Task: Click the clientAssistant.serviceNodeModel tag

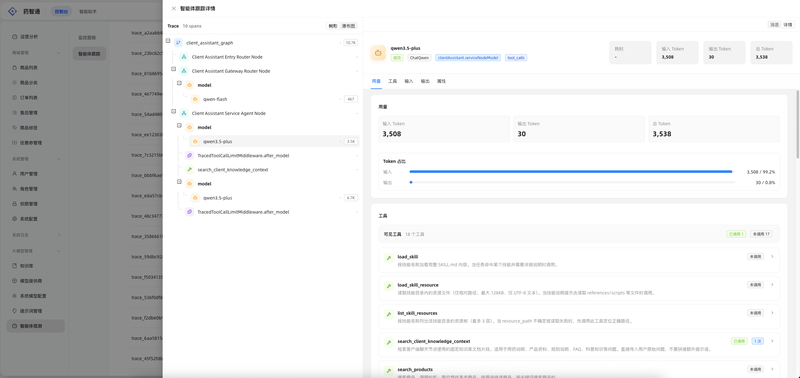Action: point(468,58)
